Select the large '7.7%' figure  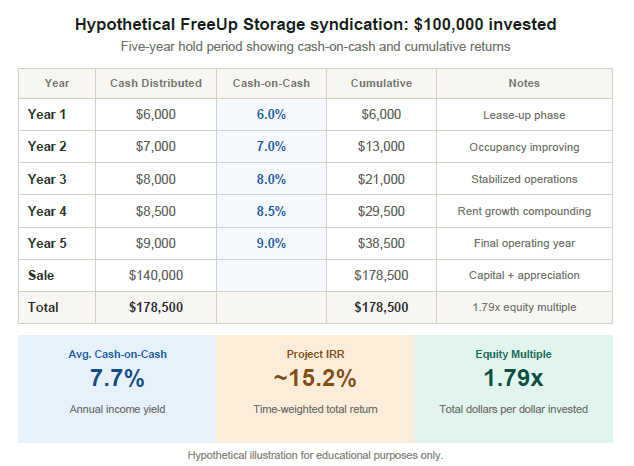pyautogui.click(x=117, y=378)
